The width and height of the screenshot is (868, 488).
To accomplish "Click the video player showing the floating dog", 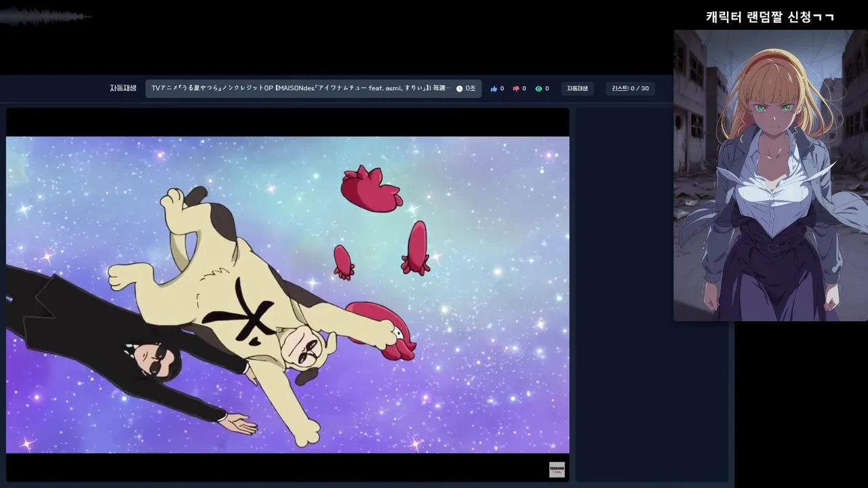I will [288, 295].
